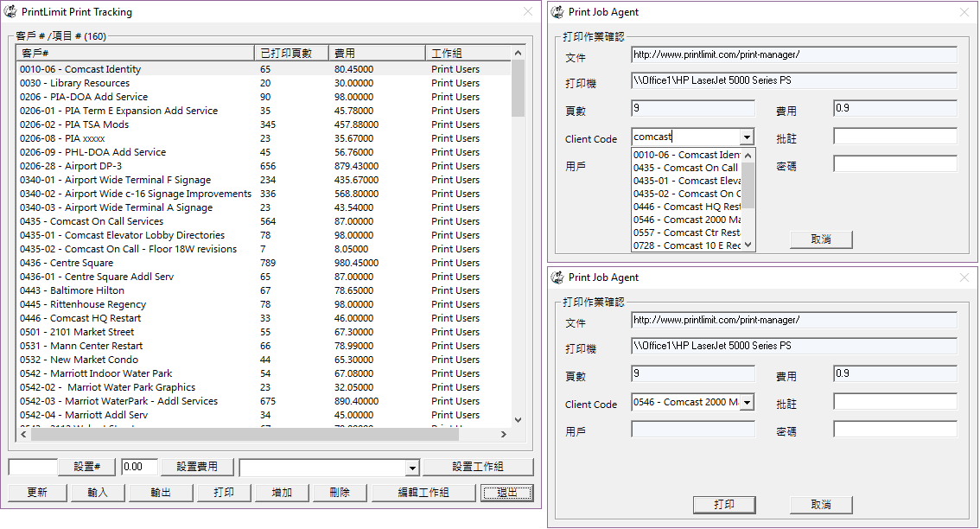Image resolution: width=980 pixels, height=529 pixels.
Task: Click the client list scroll-down arrow
Action: pos(519,420)
